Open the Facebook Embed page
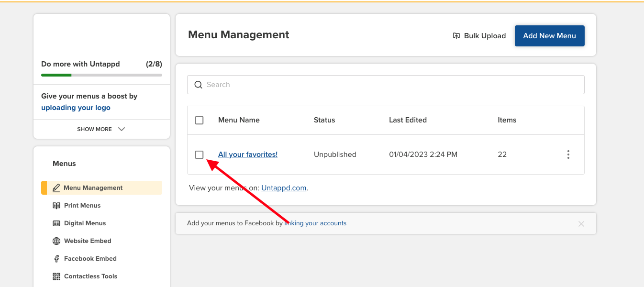The height and width of the screenshot is (287, 644). [90, 259]
